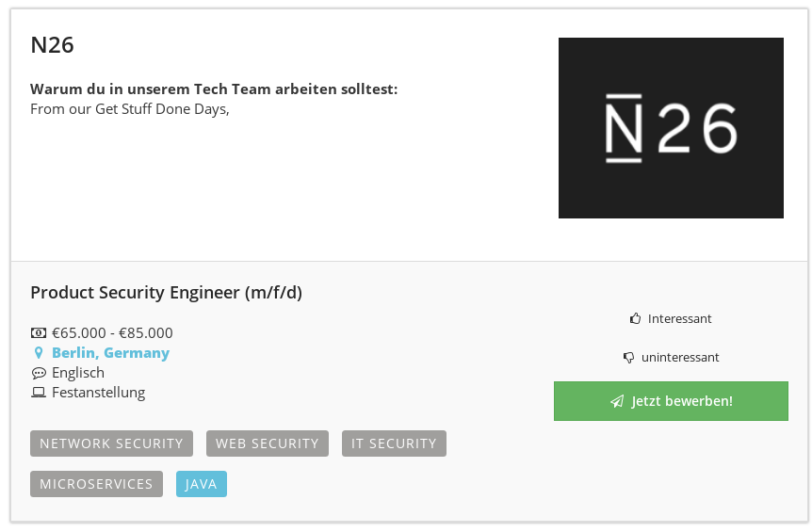The height and width of the screenshot is (532, 812).
Task: Click the N26 company name heading
Action: 52,45
